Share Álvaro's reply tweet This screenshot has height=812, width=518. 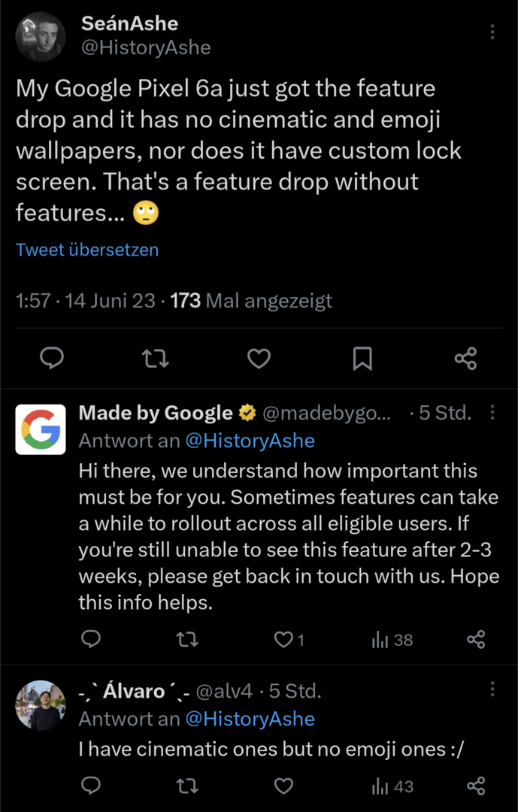[x=476, y=786]
